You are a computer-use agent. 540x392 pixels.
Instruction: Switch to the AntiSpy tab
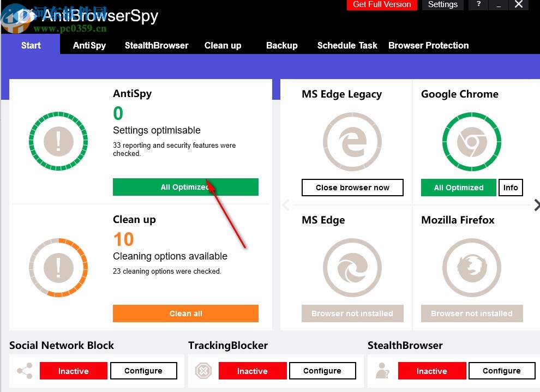89,46
